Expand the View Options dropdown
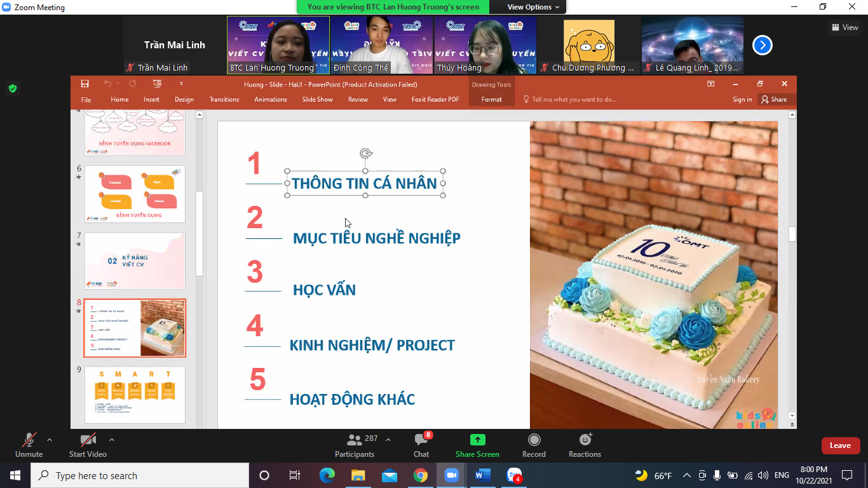 click(533, 7)
